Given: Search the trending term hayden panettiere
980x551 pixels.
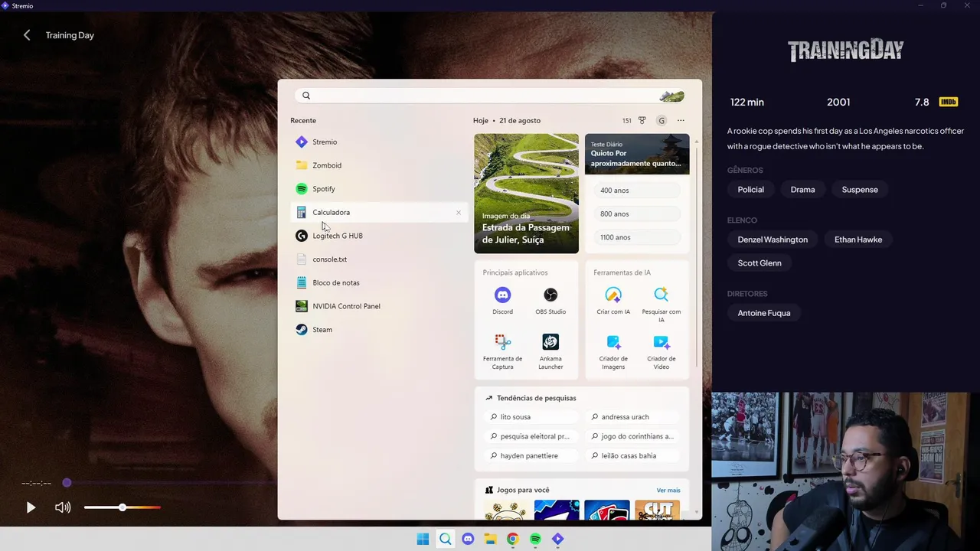Looking at the screenshot, I should pyautogui.click(x=531, y=456).
